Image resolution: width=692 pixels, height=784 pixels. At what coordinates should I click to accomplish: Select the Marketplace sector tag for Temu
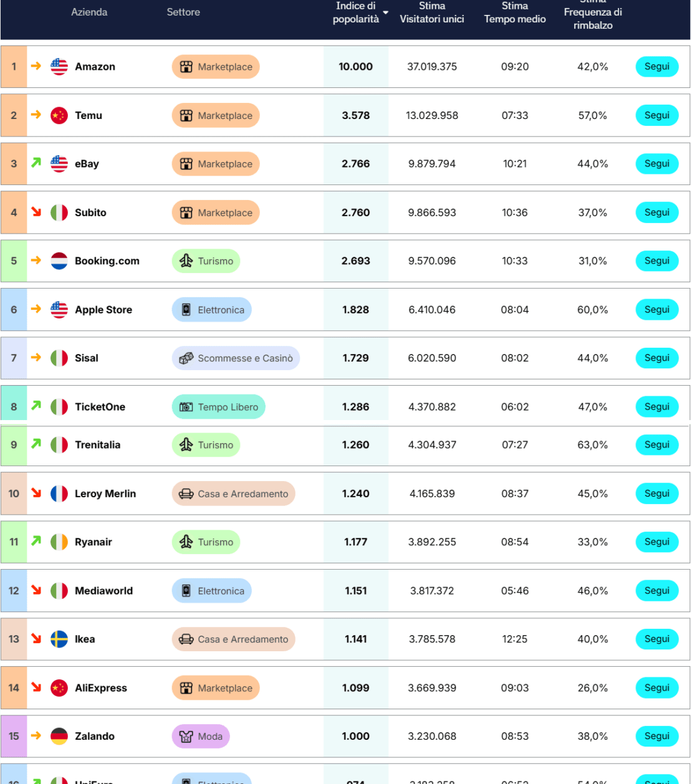coord(216,115)
